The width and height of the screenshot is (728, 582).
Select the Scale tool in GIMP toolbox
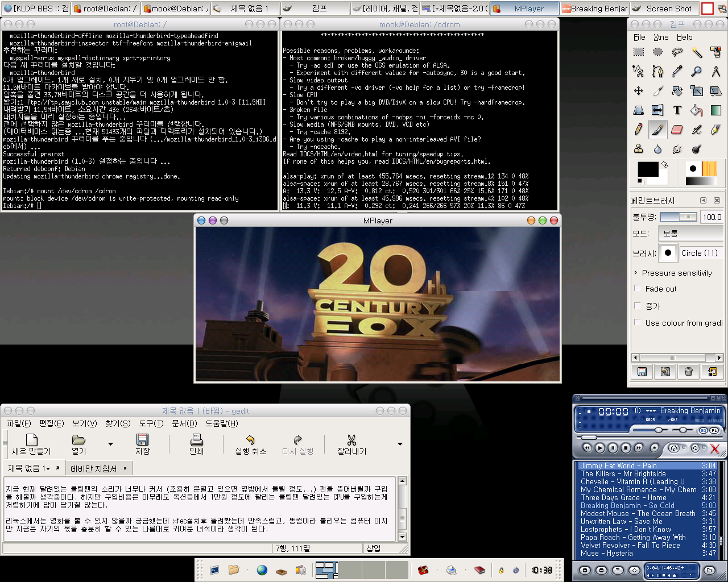[696, 91]
